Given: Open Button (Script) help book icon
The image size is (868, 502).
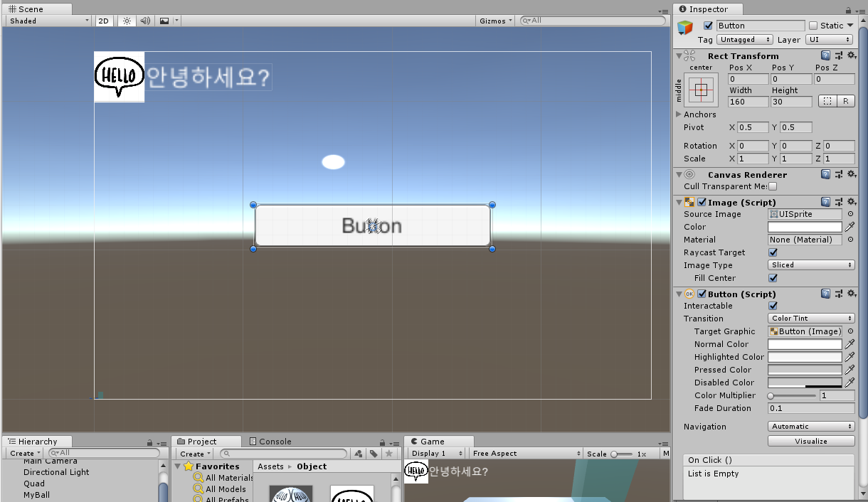Looking at the screenshot, I should point(825,294).
